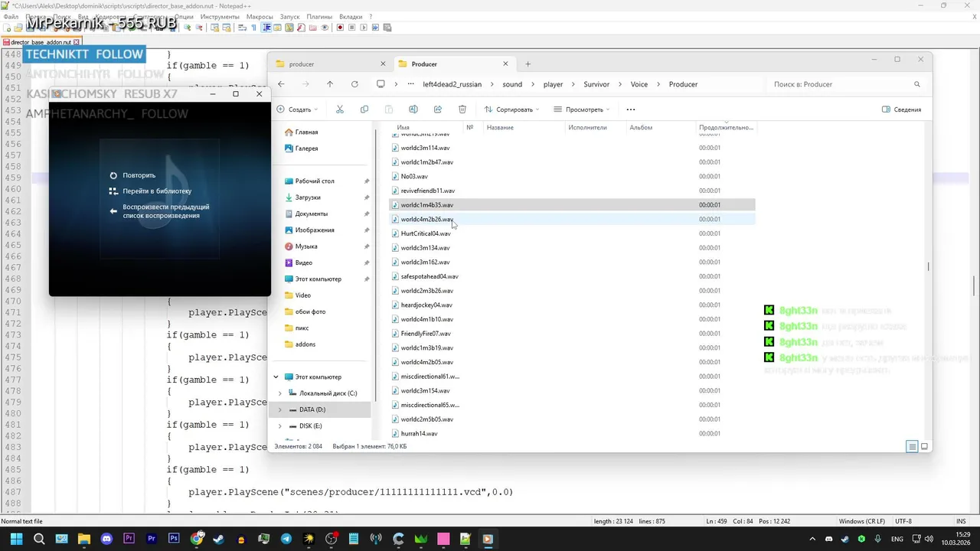This screenshot has height=551, width=980.
Task: Open Загрузки in Explorer sidebar
Action: tap(308, 197)
